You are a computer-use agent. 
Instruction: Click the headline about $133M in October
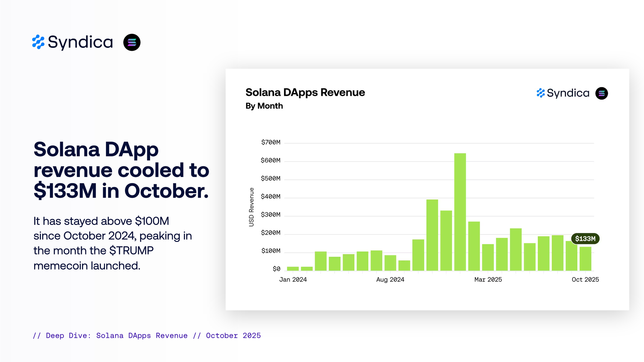[x=121, y=170]
